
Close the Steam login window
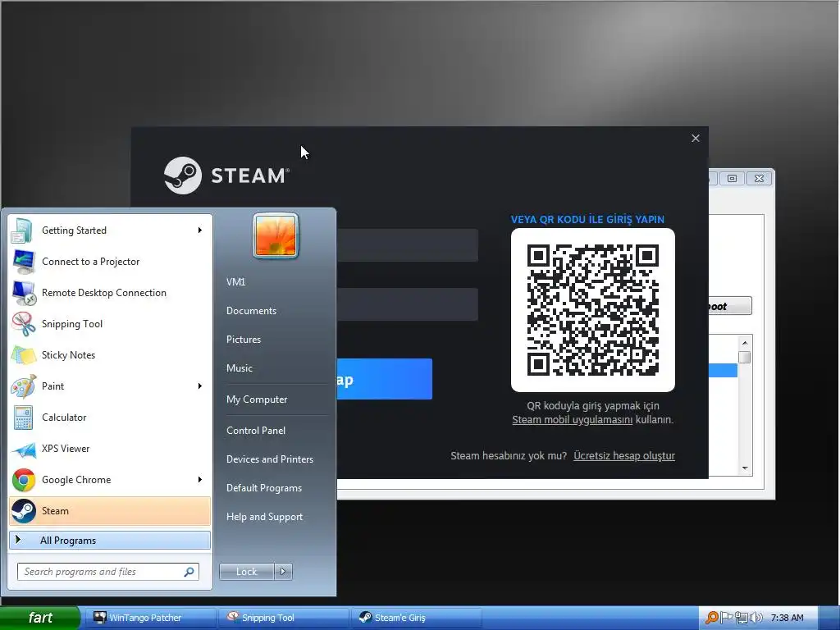click(696, 138)
